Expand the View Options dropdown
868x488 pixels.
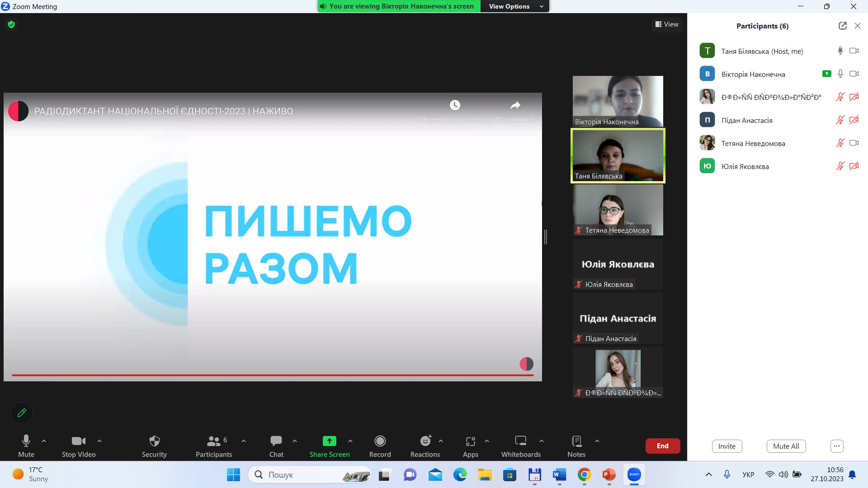(514, 6)
